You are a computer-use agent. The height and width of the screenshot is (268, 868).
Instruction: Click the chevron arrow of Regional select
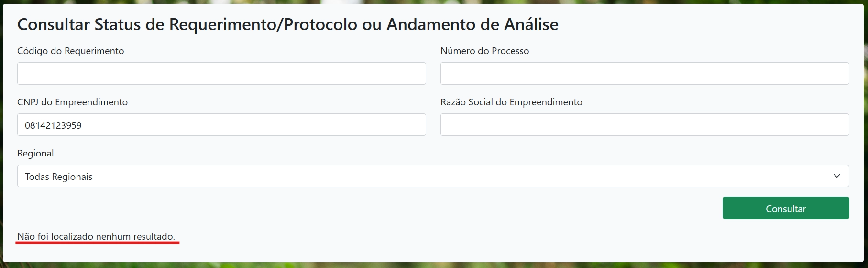(x=836, y=176)
